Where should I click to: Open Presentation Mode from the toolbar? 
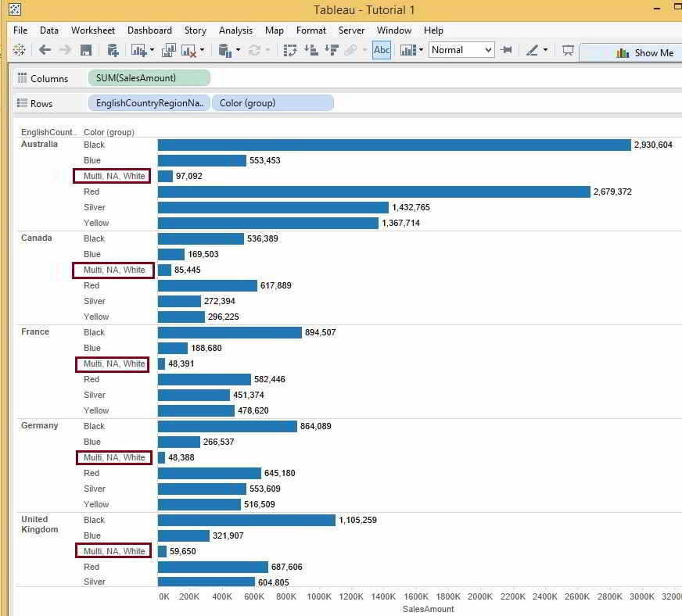[568, 52]
